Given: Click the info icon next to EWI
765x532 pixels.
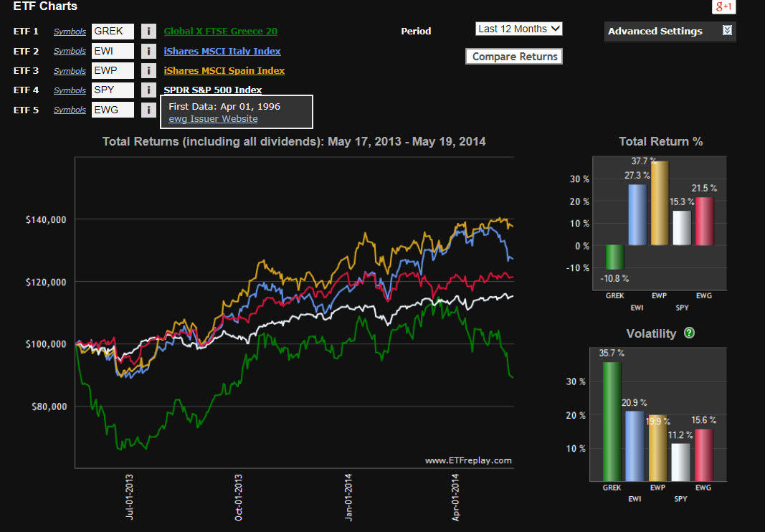Looking at the screenshot, I should [148, 51].
